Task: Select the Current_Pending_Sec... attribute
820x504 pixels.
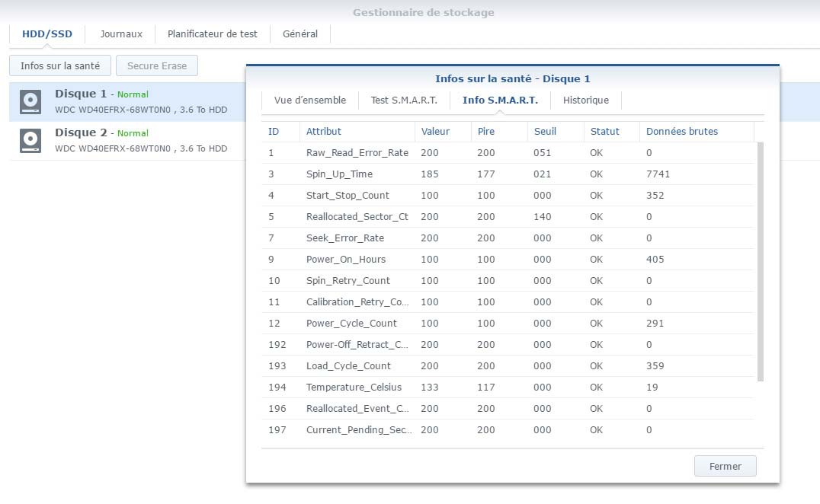Action: 359,430
